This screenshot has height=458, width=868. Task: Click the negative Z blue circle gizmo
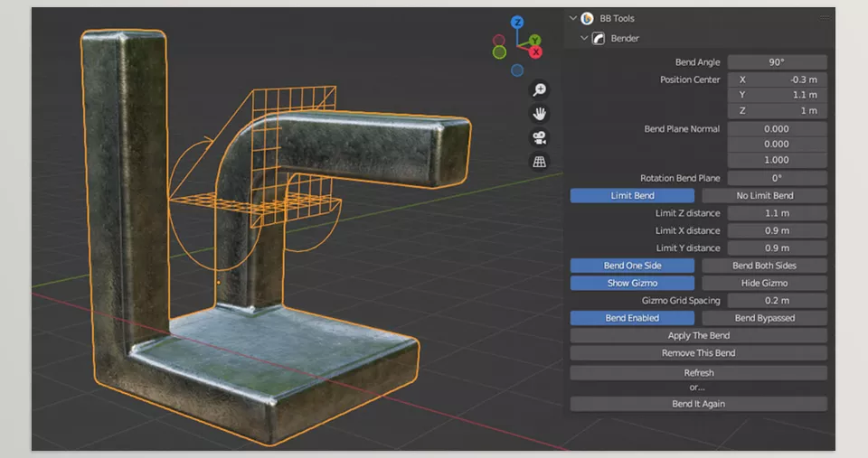point(517,70)
